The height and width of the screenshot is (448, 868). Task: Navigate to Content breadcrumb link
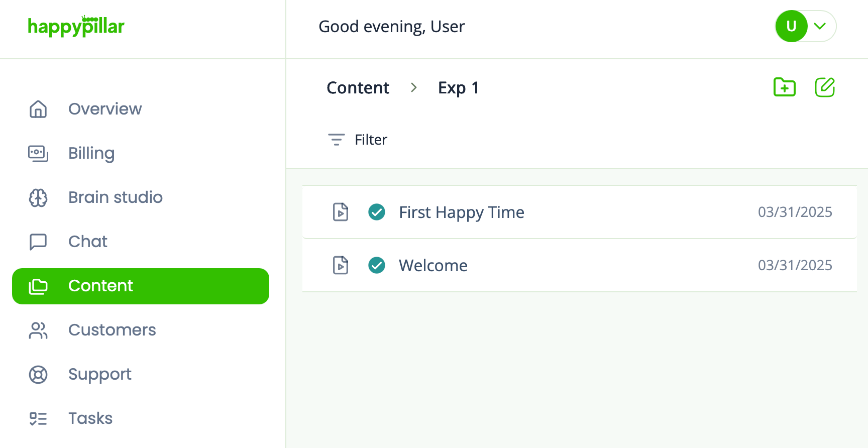[x=358, y=88]
